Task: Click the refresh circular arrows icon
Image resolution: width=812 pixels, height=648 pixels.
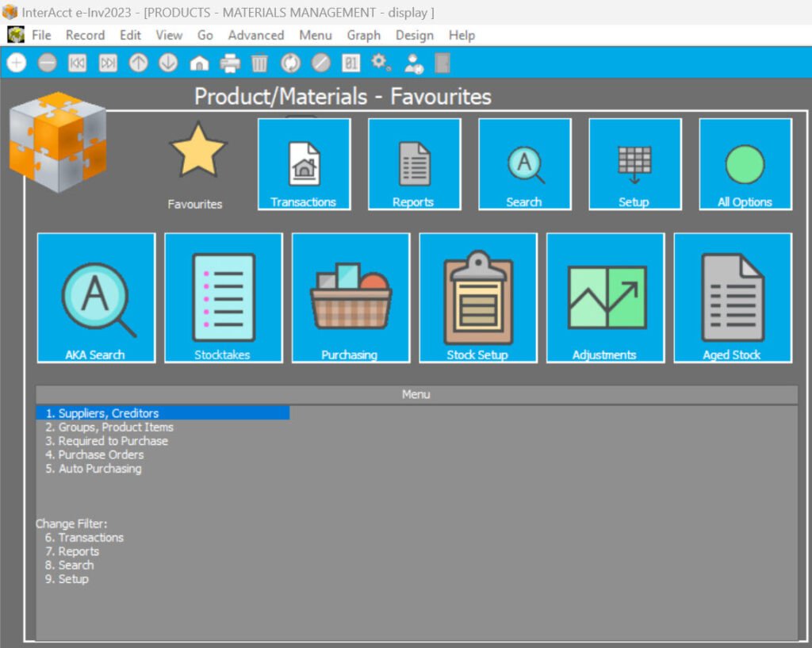Action: (x=290, y=63)
